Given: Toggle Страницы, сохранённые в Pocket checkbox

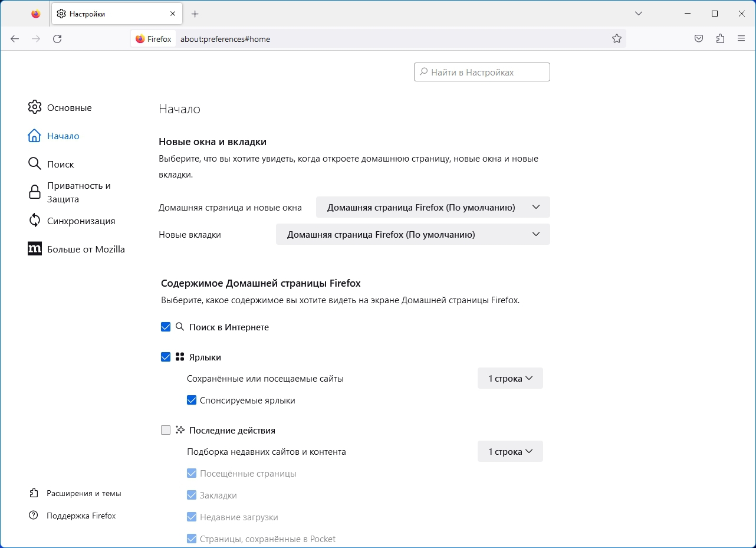Looking at the screenshot, I should click(192, 539).
